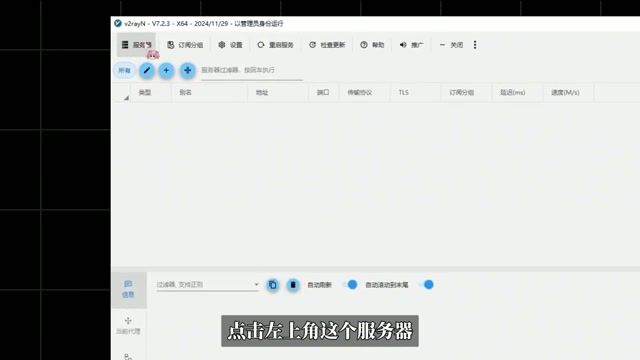Select the 所有 (All) group tab

(124, 71)
